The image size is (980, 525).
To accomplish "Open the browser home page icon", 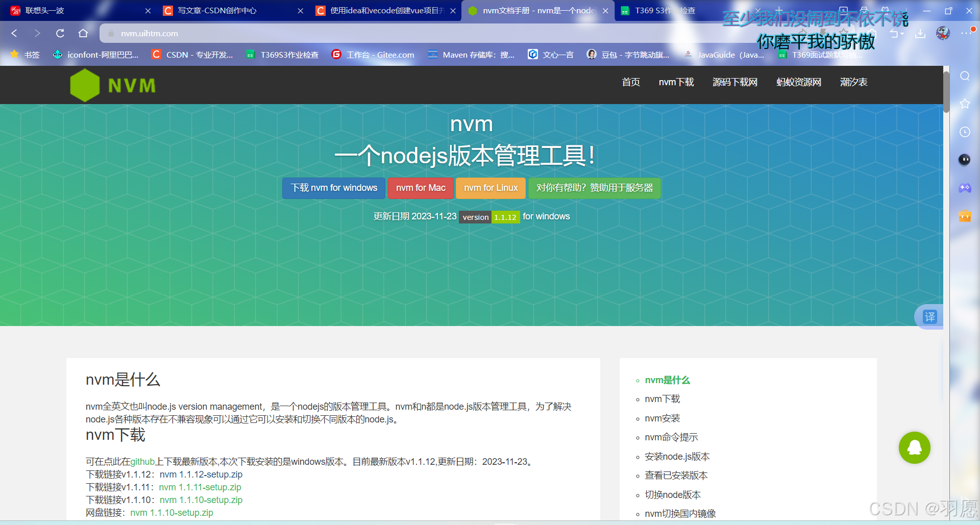I will tap(83, 33).
